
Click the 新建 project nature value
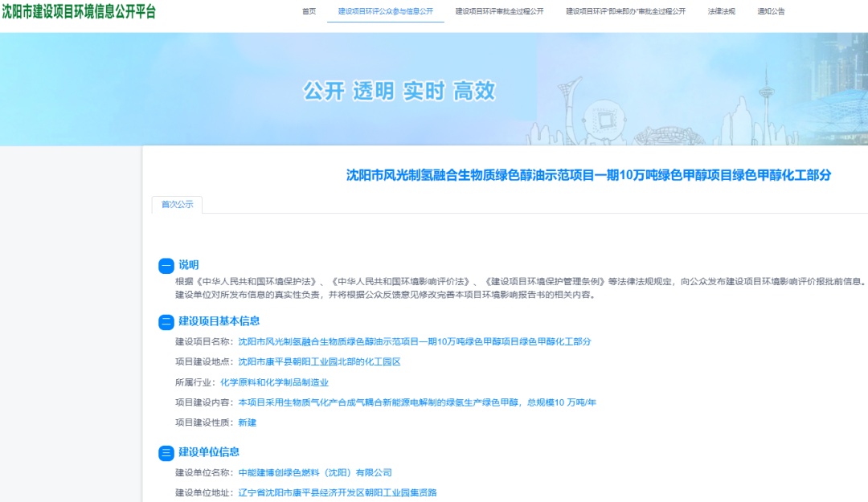click(x=247, y=422)
